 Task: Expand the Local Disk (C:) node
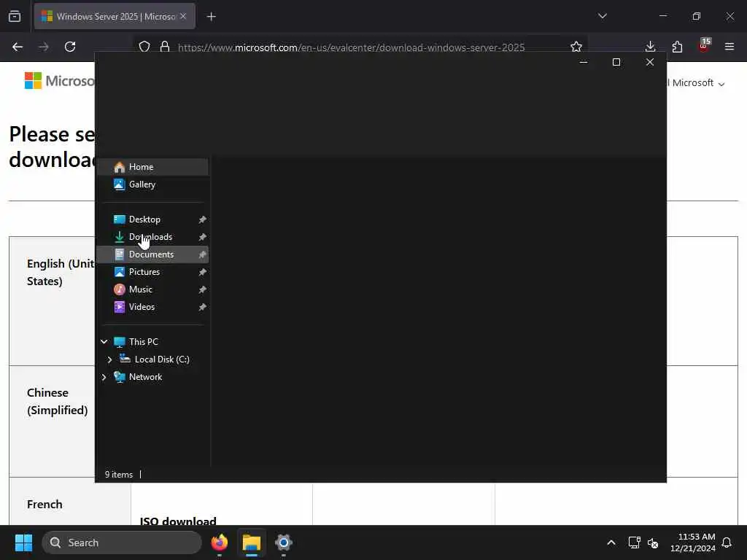[109, 359]
